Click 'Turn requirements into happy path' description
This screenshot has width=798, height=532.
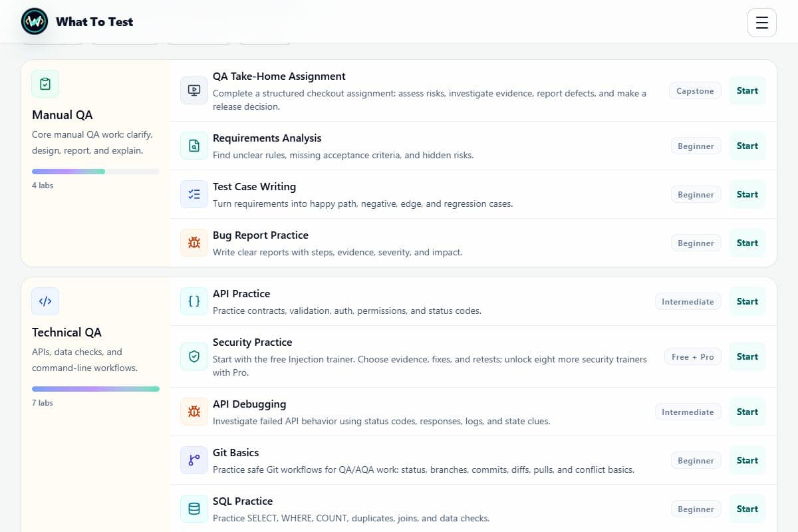(363, 204)
